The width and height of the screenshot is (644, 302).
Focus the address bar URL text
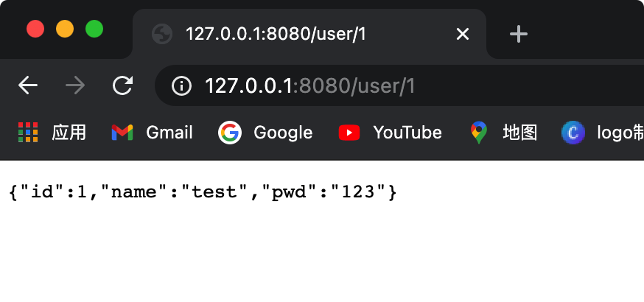309,86
